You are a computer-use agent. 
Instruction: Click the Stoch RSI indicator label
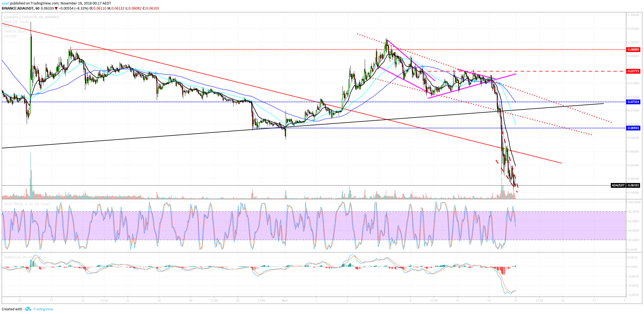pos(27,204)
